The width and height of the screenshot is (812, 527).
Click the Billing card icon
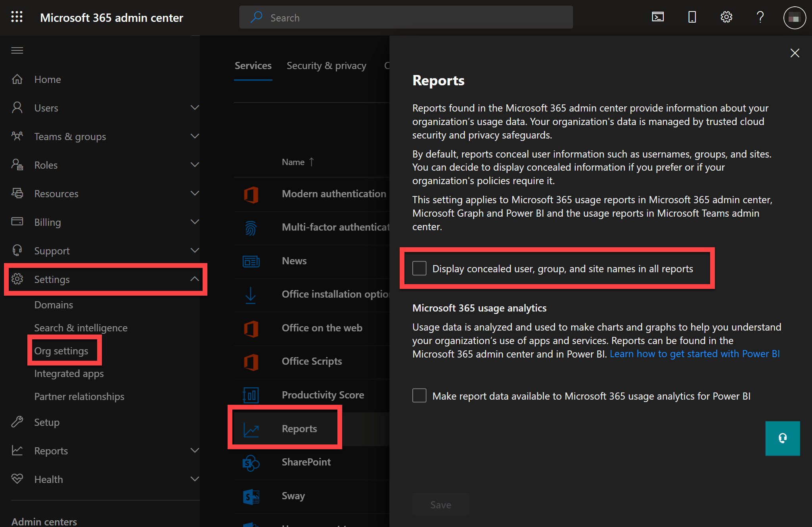click(x=17, y=221)
